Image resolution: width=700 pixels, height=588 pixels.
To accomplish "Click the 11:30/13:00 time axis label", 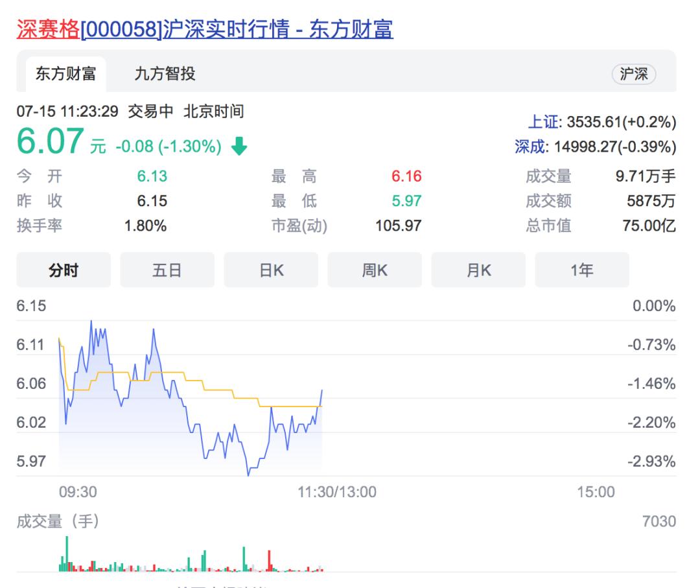I will click(x=336, y=492).
